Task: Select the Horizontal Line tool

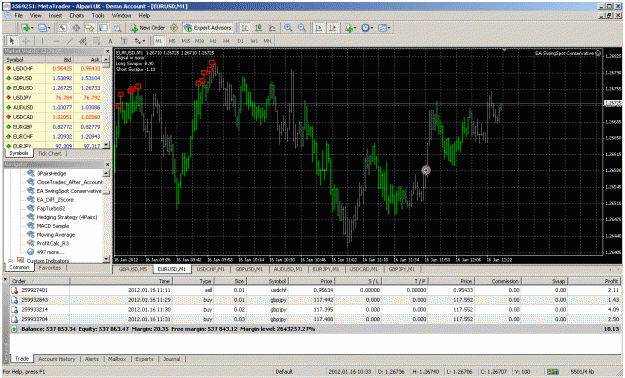Action: click(56, 41)
